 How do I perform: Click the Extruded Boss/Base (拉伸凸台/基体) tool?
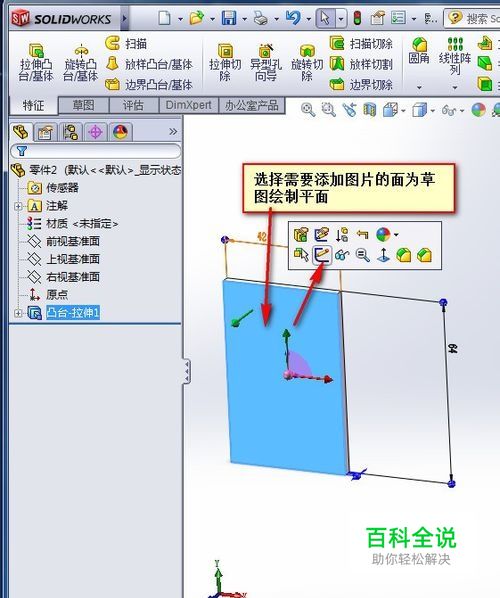pos(36,62)
